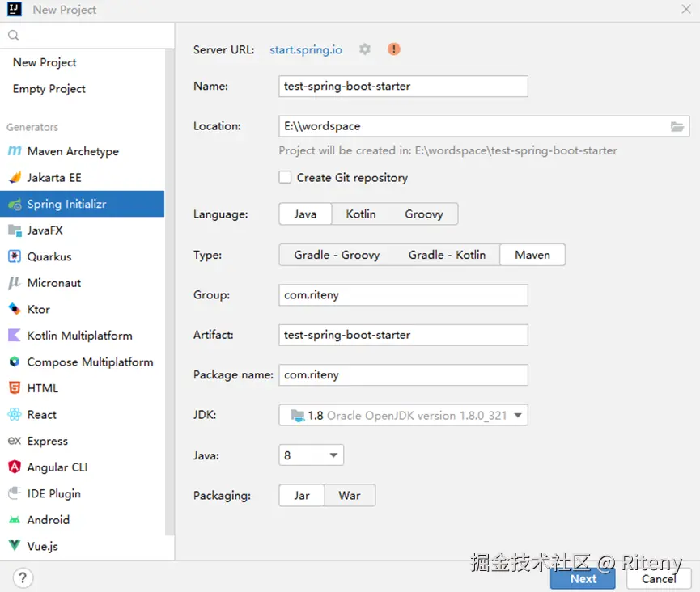Click the Android robot icon

pyautogui.click(x=15, y=520)
